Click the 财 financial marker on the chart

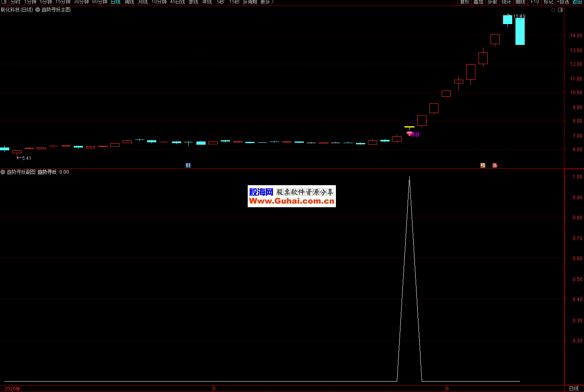point(188,165)
